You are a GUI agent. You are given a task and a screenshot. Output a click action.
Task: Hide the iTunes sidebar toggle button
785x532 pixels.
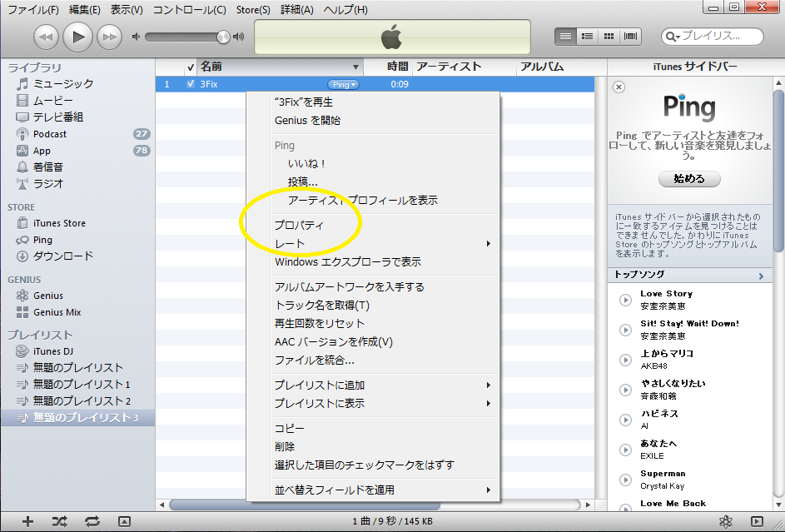pos(757,521)
